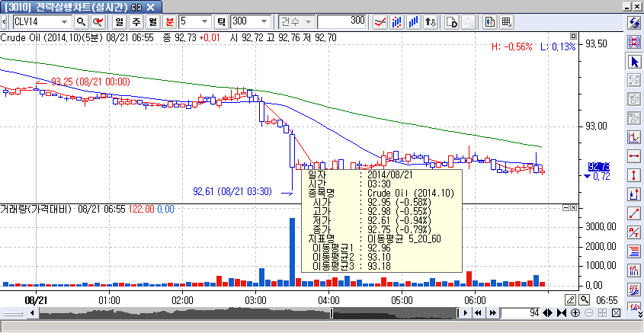Click the 월 (monthly) period button
Screen dimensions: 644x333
click(x=153, y=21)
